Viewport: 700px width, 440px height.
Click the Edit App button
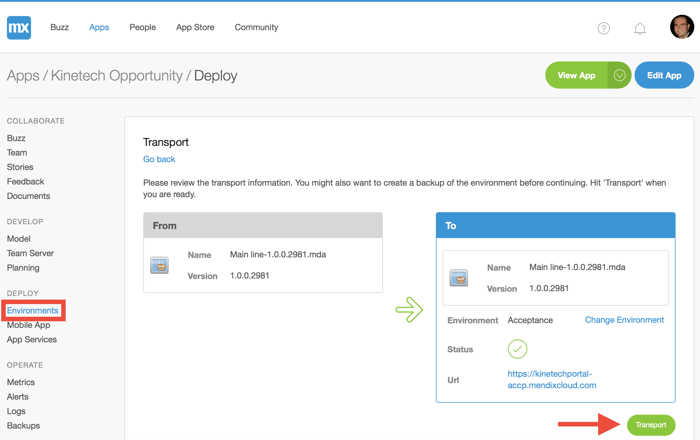tap(664, 75)
